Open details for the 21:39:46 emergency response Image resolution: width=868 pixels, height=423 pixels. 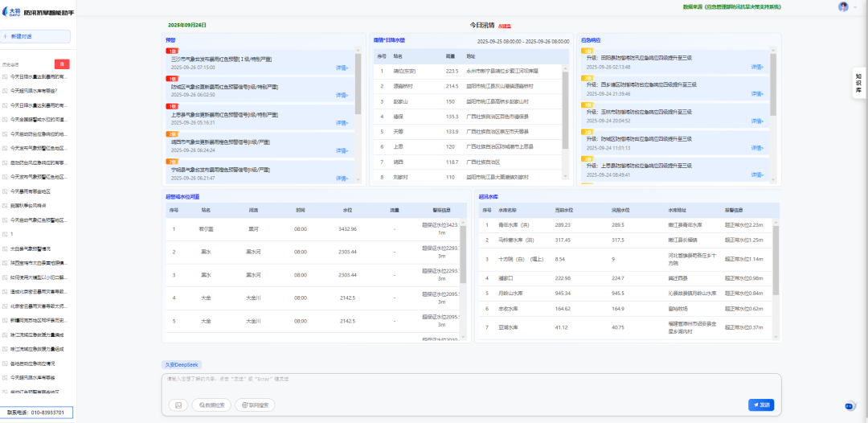tap(757, 94)
